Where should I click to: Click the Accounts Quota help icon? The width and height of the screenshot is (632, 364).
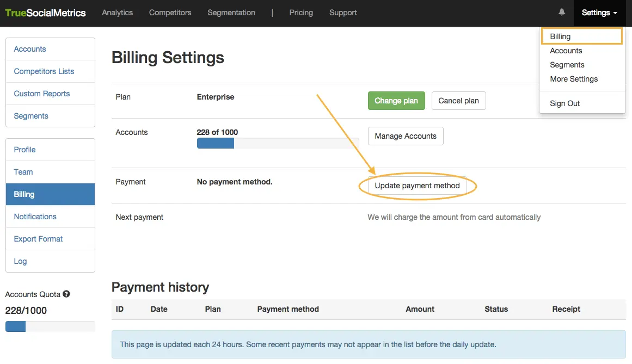point(66,294)
